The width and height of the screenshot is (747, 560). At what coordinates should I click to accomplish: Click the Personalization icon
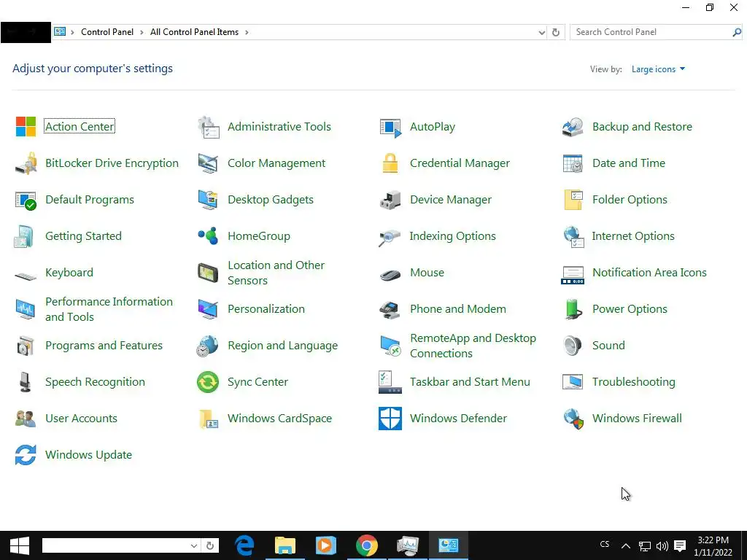point(208,309)
